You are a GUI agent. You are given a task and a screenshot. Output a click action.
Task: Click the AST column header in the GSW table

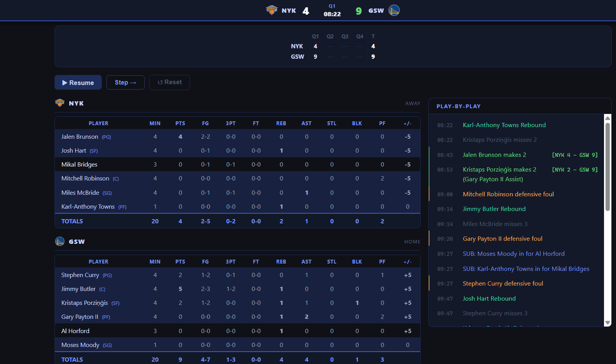(x=306, y=262)
